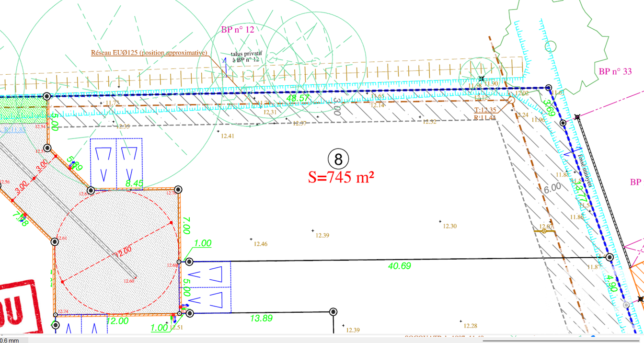Click the spot elevation 12.37
The image size is (644, 343).
pyautogui.click(x=299, y=124)
